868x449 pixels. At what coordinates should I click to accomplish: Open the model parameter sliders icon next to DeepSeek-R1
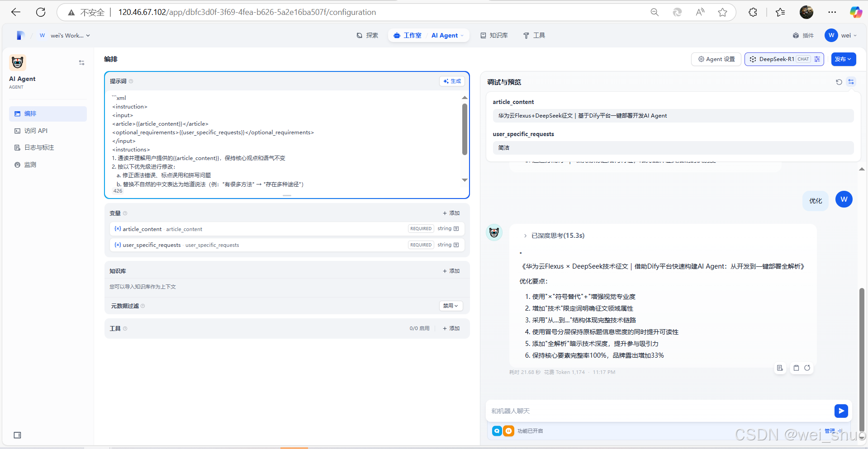[x=817, y=59]
